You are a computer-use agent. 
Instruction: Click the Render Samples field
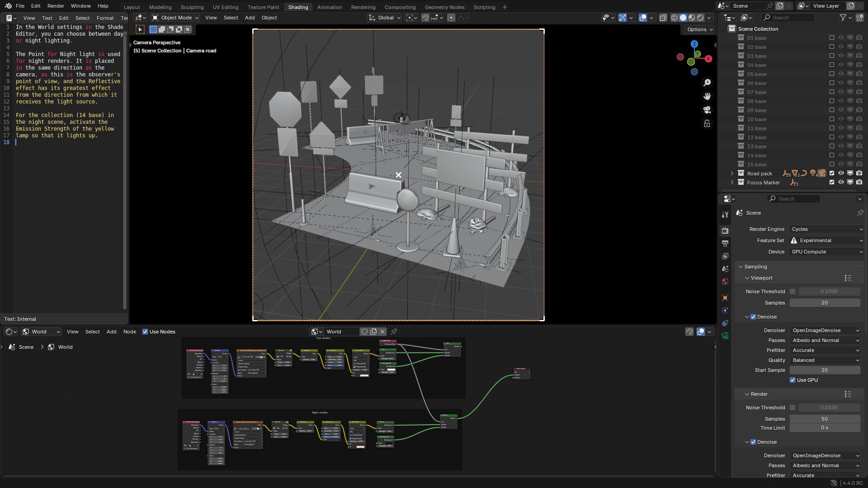[825, 419]
